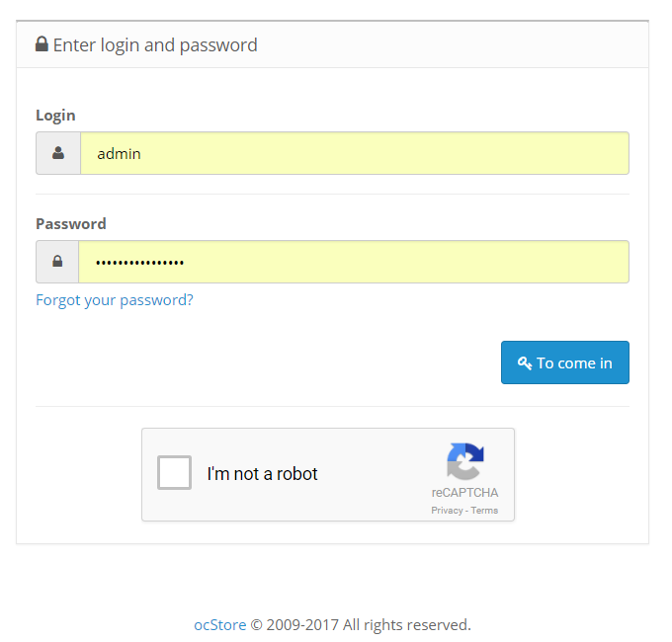Open the Forgot your password link

click(x=115, y=300)
